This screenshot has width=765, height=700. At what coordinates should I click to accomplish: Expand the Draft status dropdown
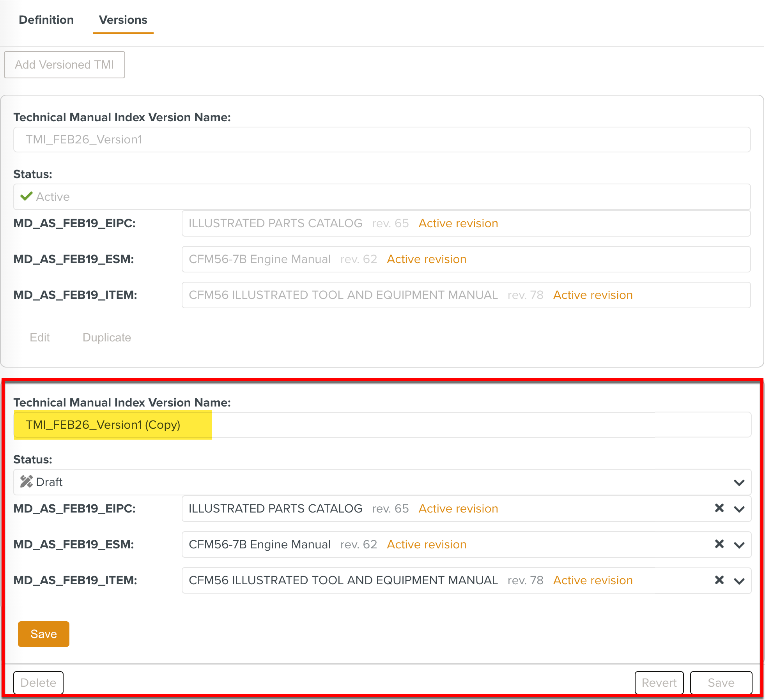[x=739, y=483]
